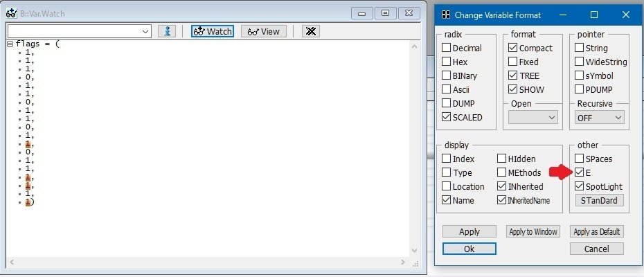Open the variable name combo box dropdown
644x277 pixels.
145,31
